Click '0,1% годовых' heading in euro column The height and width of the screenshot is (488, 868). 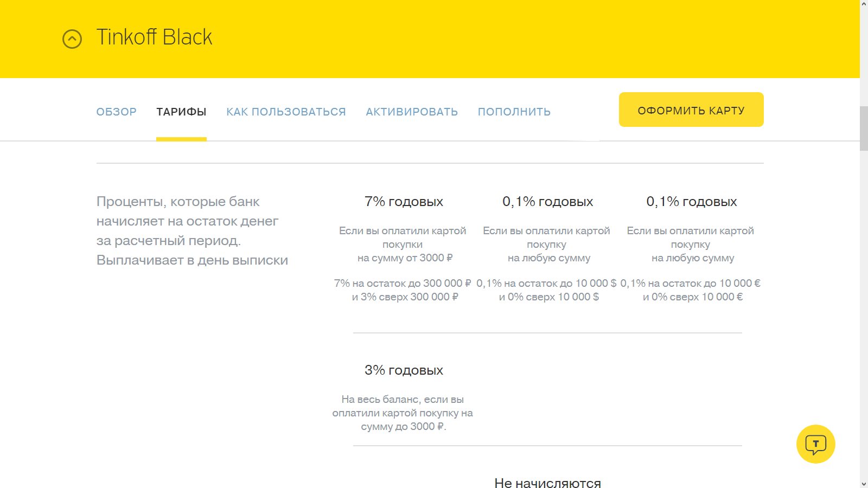[x=691, y=202]
